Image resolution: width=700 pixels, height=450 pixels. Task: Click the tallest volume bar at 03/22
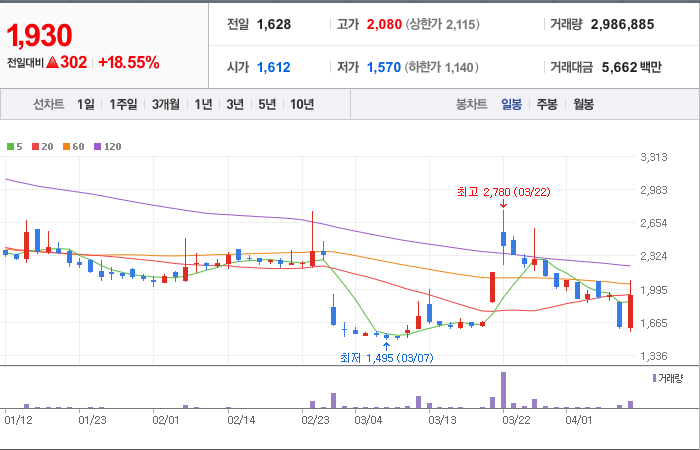tap(504, 390)
